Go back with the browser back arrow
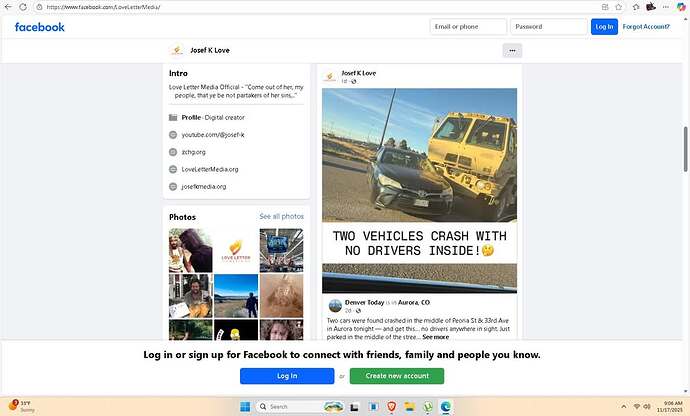Screen dimensions: 690x416 (7, 7)
